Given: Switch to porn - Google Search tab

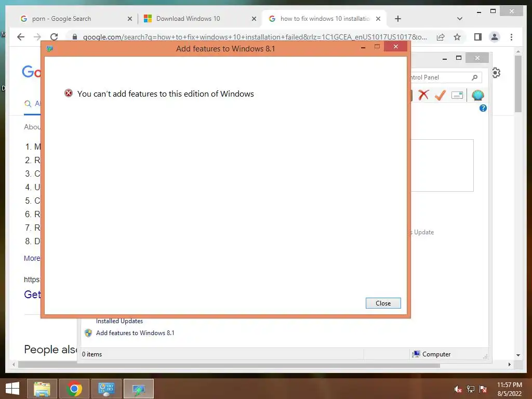Looking at the screenshot, I should 61,19.
